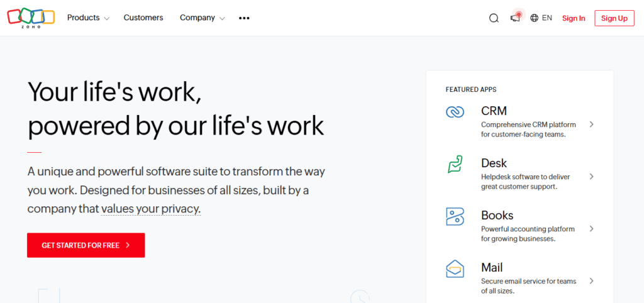Click the chevron beside Desk description

(591, 177)
